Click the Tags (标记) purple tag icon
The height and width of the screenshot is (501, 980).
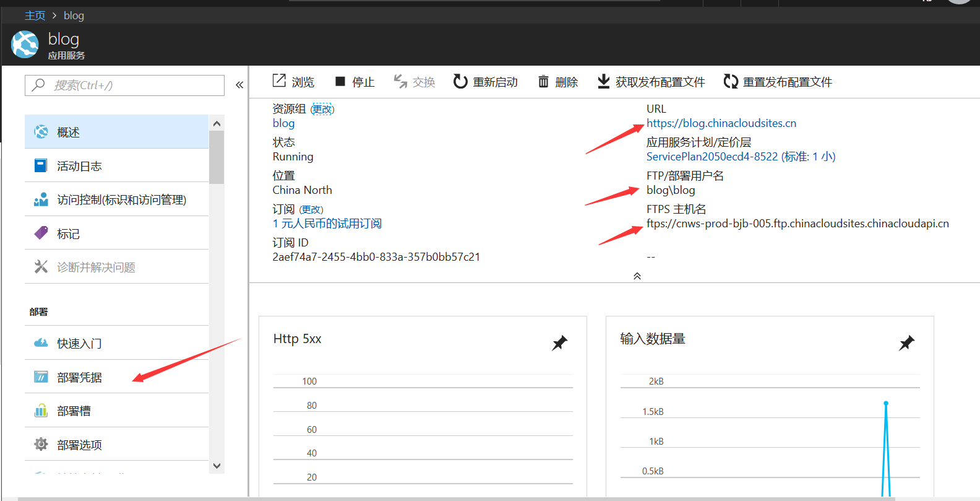(x=41, y=233)
